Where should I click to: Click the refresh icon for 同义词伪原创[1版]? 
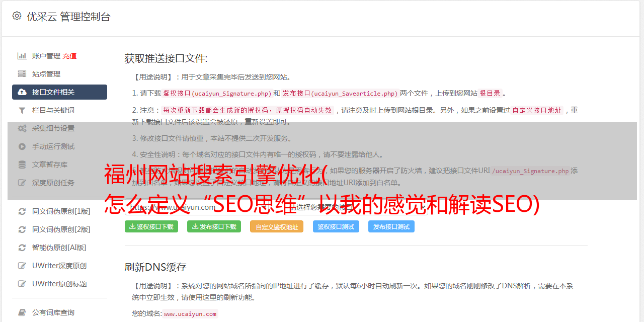point(22,211)
